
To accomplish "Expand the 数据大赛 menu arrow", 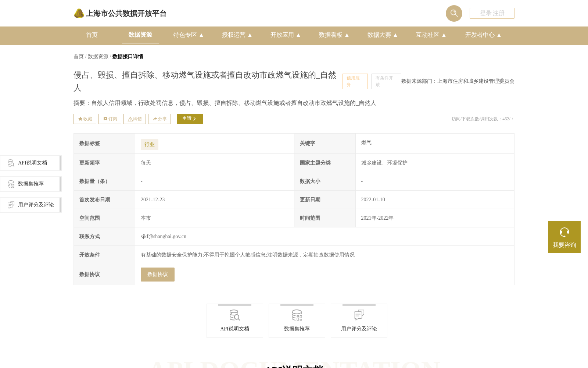I will [395, 35].
